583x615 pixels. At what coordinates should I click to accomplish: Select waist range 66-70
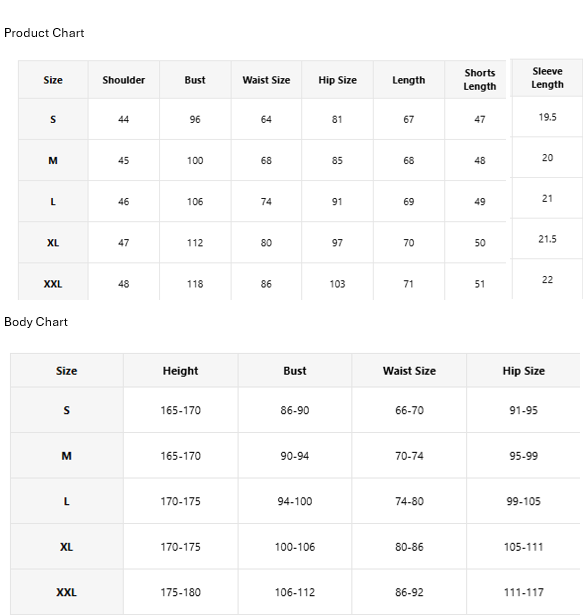[409, 411]
